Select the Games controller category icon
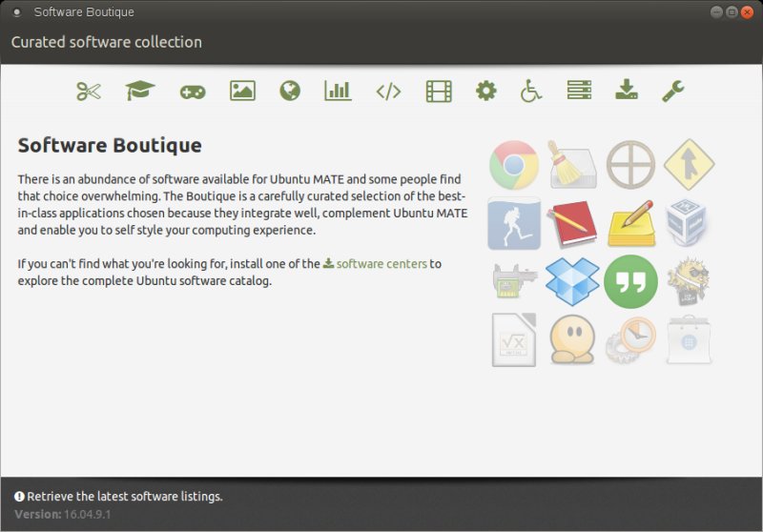 pyautogui.click(x=192, y=92)
